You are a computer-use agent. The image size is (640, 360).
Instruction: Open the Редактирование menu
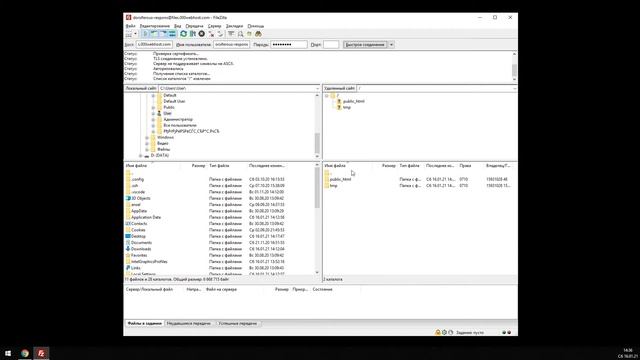(155, 26)
